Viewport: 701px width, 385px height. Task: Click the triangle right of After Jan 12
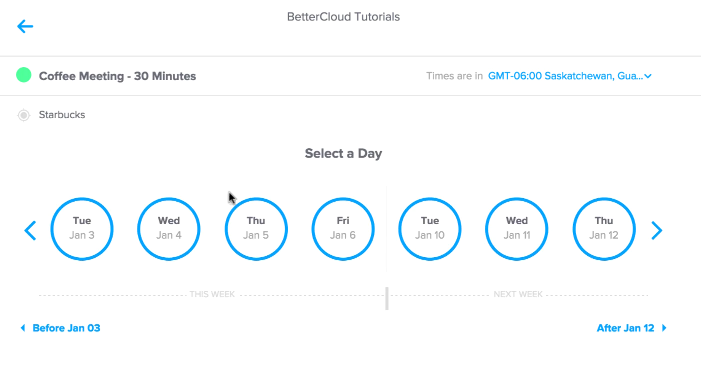664,328
